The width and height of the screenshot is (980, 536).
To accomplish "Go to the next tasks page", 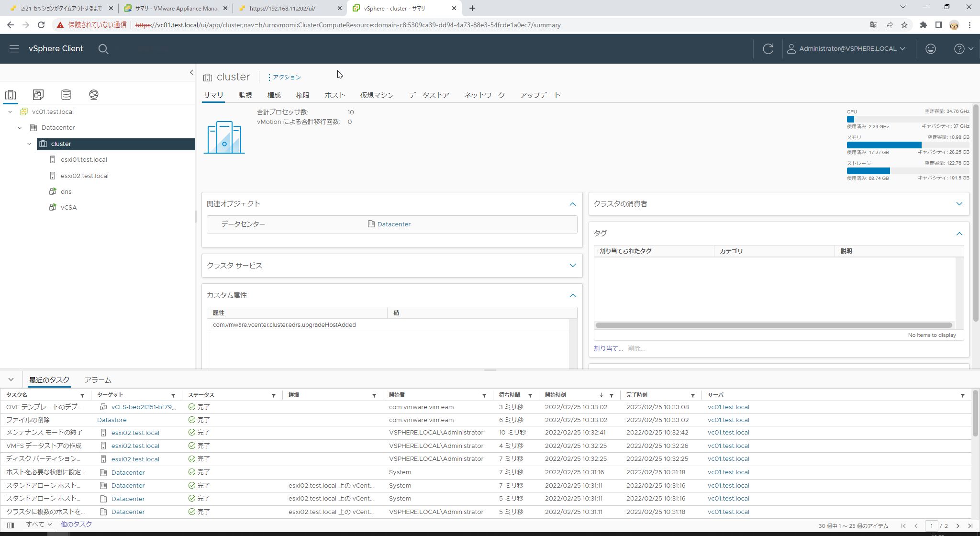I will click(958, 526).
